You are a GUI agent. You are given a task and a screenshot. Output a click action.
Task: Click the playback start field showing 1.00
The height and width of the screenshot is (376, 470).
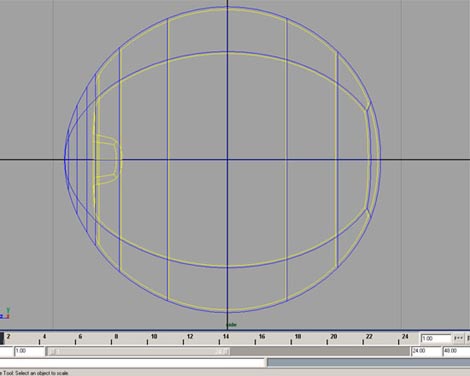29,351
